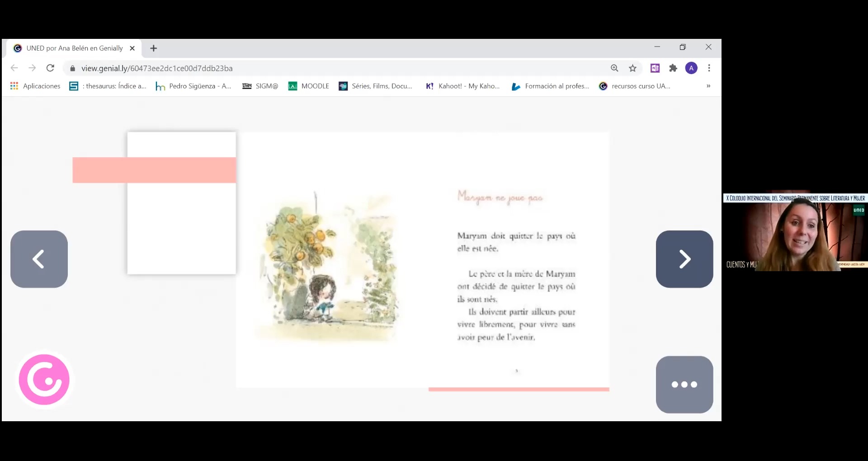Select the UNED por Ana Belén tab
The height and width of the screenshot is (461, 868).
pos(73,48)
